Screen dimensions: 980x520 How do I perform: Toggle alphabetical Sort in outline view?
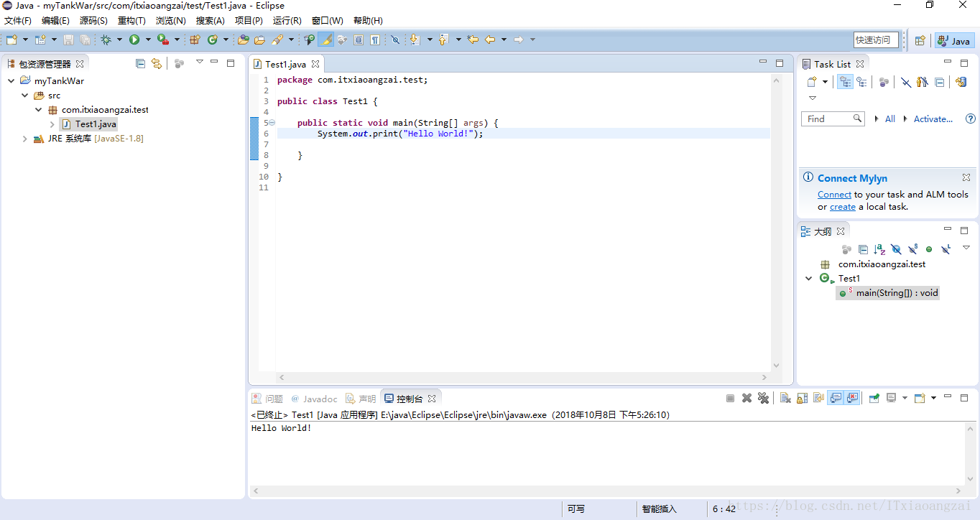coord(879,249)
